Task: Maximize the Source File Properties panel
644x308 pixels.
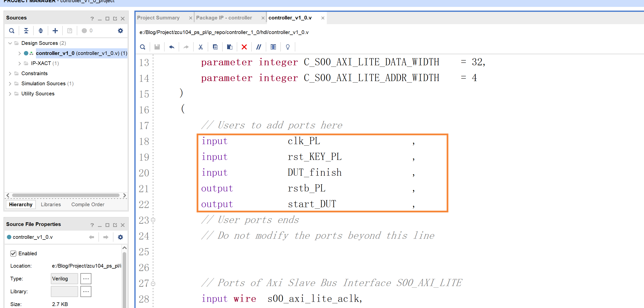Action: 107,225
